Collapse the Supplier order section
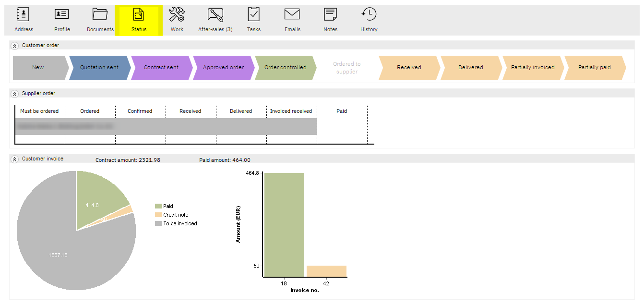This screenshot has width=644, height=306. pyautogui.click(x=14, y=94)
